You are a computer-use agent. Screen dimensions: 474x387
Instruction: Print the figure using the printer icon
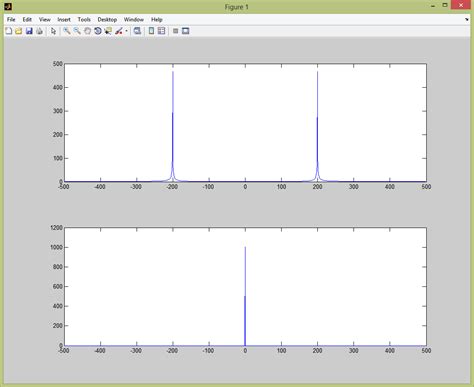click(x=39, y=31)
